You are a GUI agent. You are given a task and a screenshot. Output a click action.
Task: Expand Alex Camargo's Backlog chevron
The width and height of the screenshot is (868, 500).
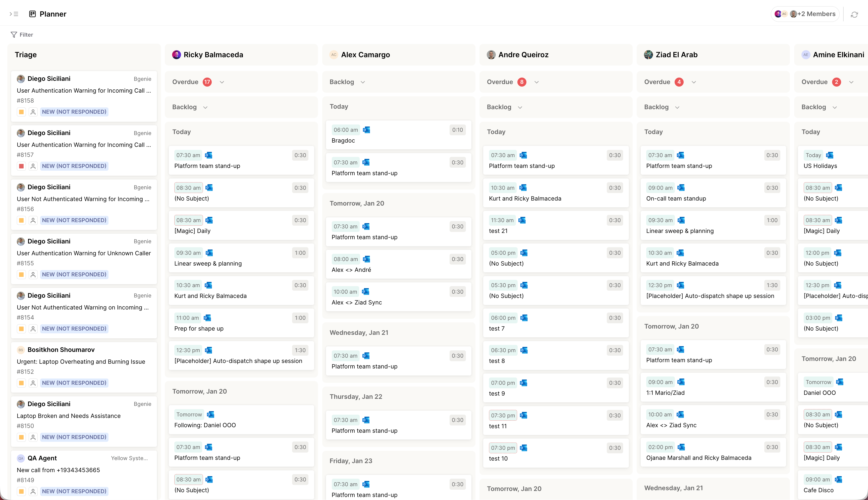(363, 82)
